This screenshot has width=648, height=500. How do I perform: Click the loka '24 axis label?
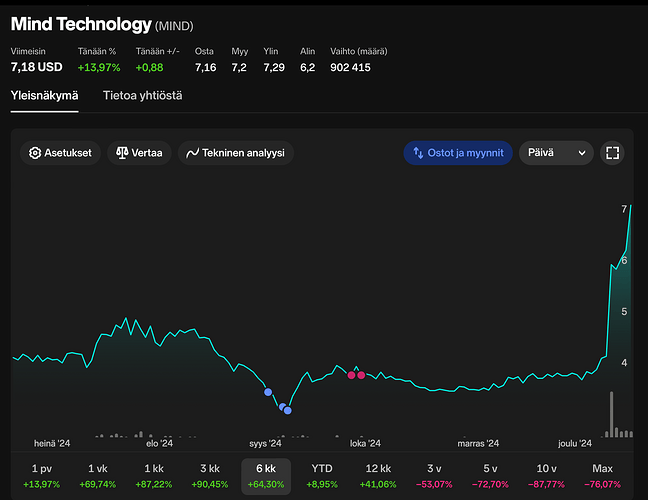coord(365,443)
